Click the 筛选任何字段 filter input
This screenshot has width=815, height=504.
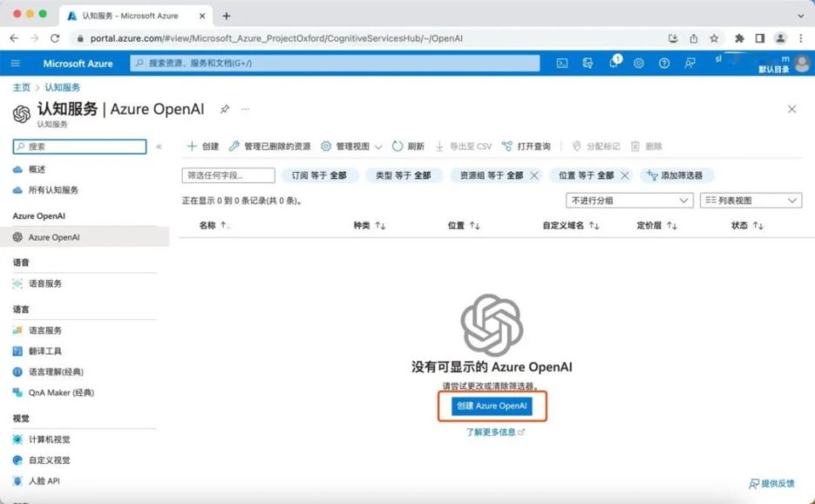[228, 176]
